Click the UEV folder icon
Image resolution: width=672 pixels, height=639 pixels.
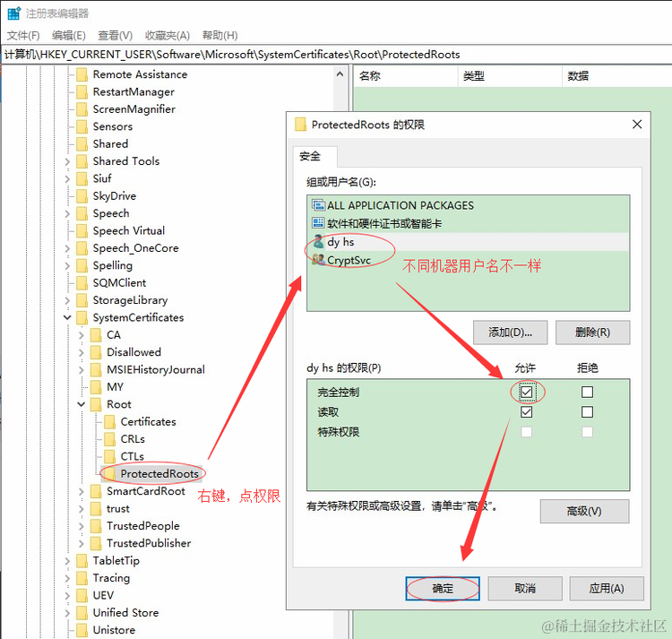[x=82, y=595]
